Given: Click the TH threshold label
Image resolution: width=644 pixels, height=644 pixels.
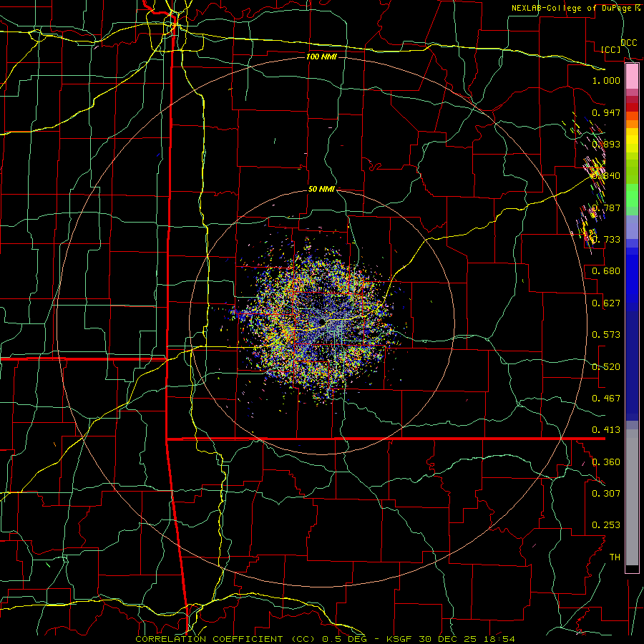Looking at the screenshot, I should [x=615, y=557].
